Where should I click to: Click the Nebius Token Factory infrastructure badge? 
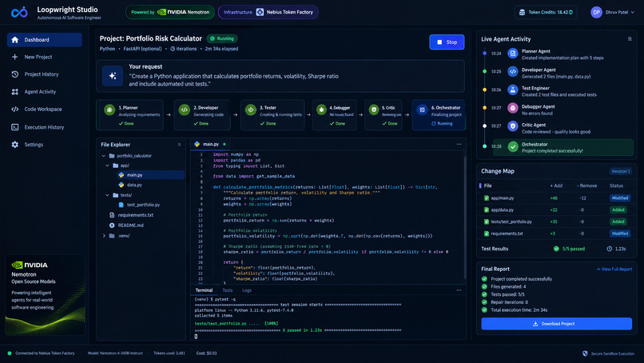click(x=268, y=12)
